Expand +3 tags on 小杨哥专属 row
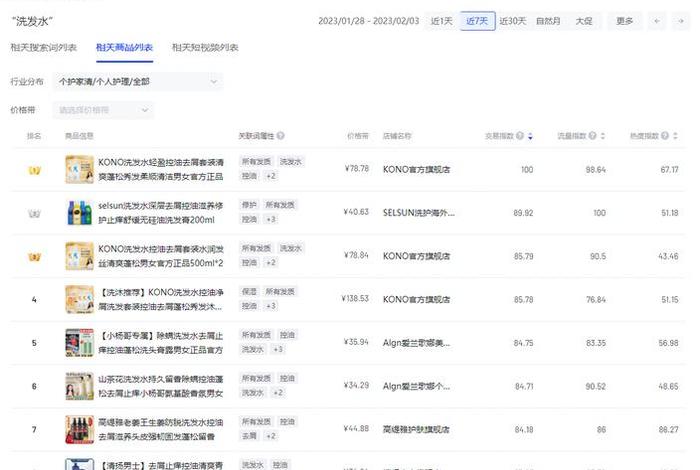The width and height of the screenshot is (700, 470). point(278,349)
